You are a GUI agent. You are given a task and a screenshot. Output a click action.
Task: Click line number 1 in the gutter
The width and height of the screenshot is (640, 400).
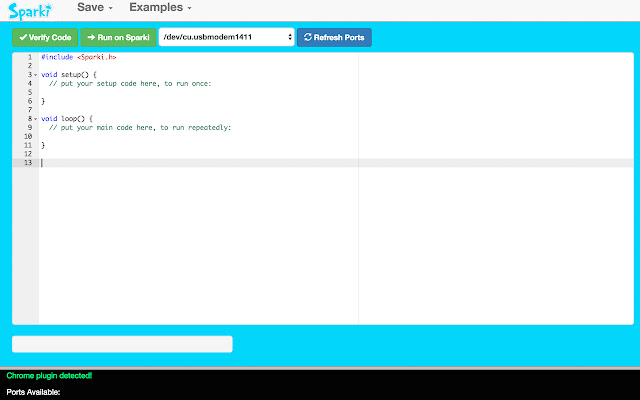pos(30,57)
